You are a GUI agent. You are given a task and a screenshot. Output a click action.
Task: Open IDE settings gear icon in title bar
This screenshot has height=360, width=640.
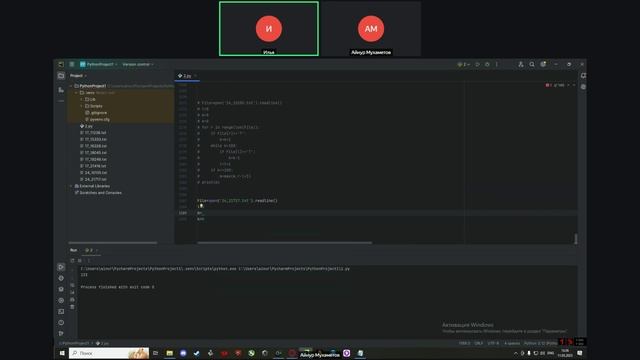coord(543,64)
